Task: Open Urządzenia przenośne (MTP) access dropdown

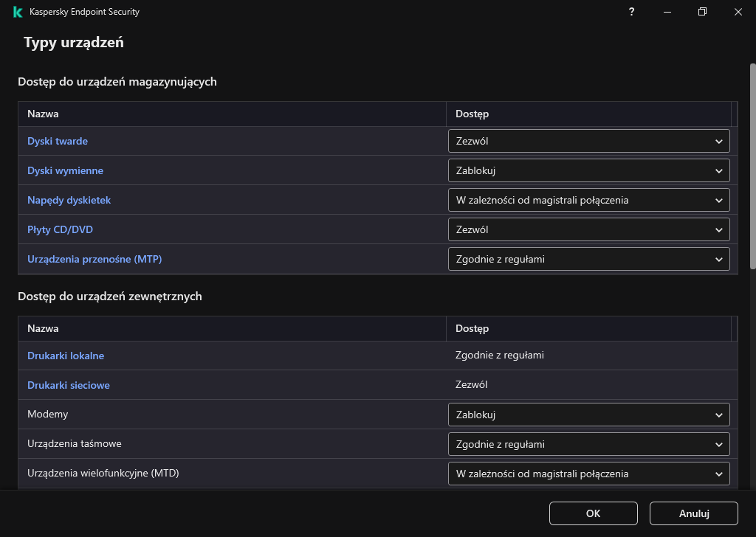Action: tap(588, 259)
